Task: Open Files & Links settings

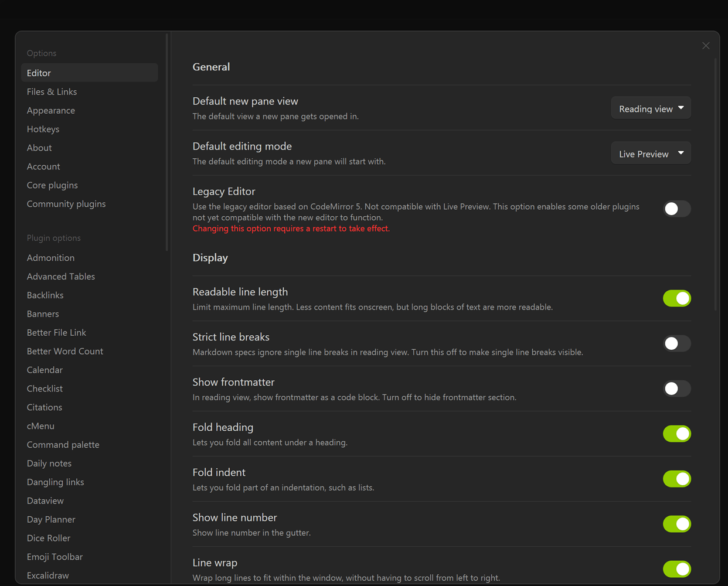Action: pyautogui.click(x=52, y=91)
